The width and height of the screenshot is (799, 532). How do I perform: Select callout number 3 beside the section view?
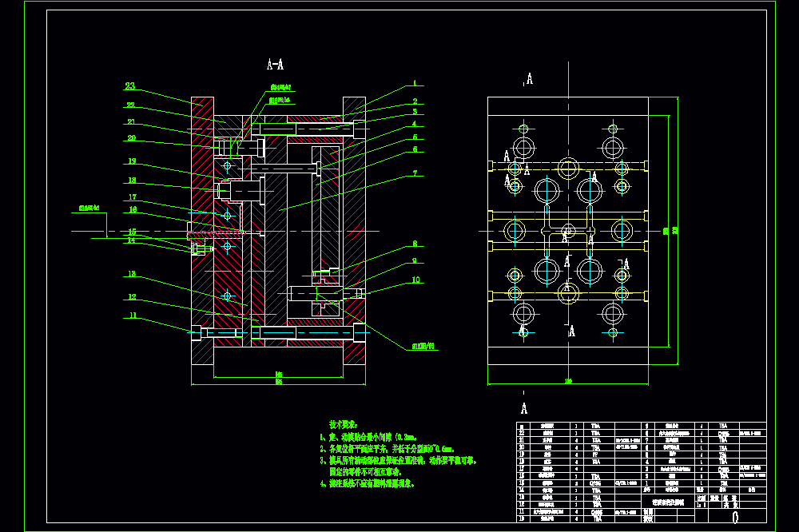point(415,111)
